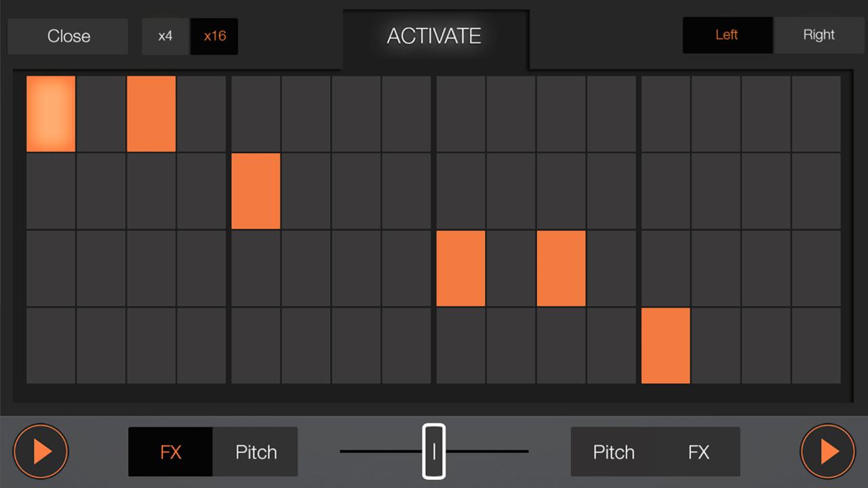Viewport: 868px width, 488px height.
Task: Tap the orange step in the second row
Action: 256,192
